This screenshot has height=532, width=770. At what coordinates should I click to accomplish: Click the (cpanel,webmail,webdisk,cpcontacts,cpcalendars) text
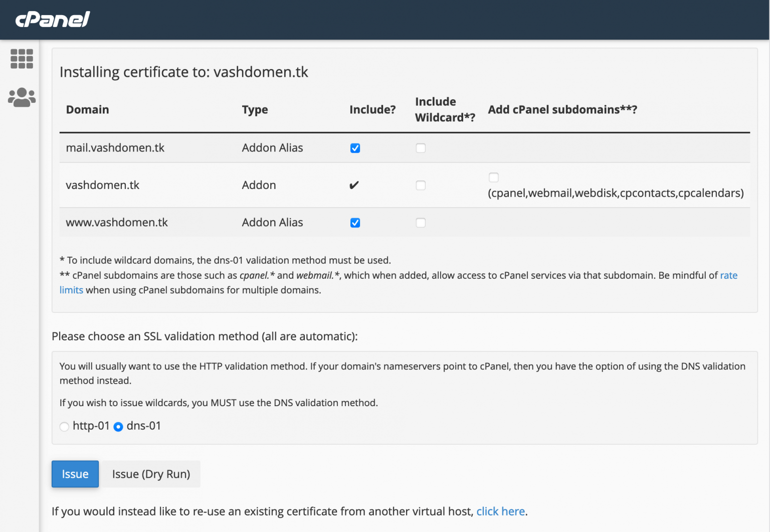click(616, 193)
